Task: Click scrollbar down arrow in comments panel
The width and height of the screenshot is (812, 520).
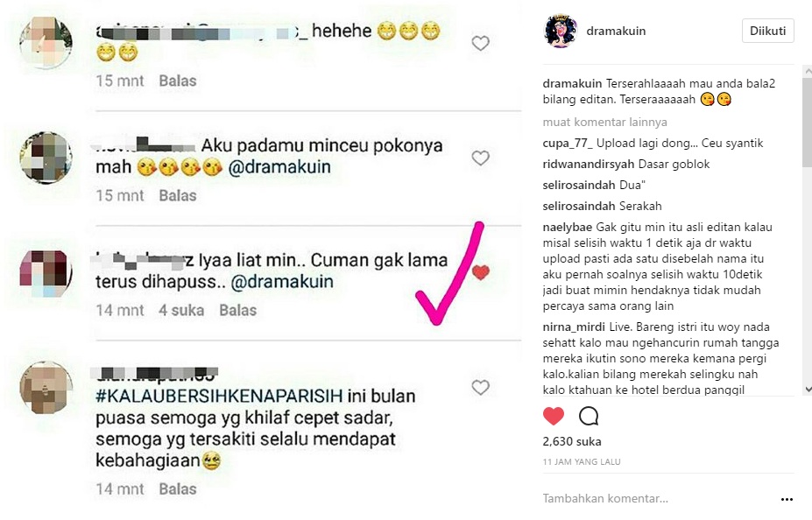Action: point(808,390)
